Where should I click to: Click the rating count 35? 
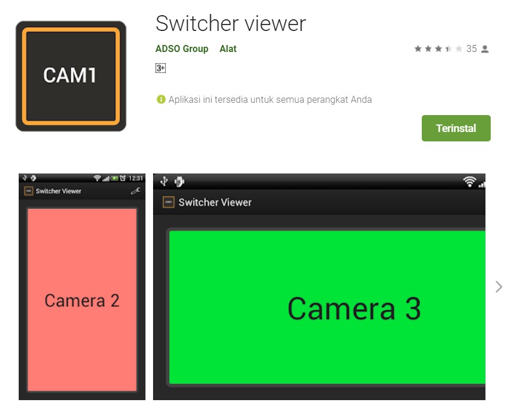coord(471,49)
